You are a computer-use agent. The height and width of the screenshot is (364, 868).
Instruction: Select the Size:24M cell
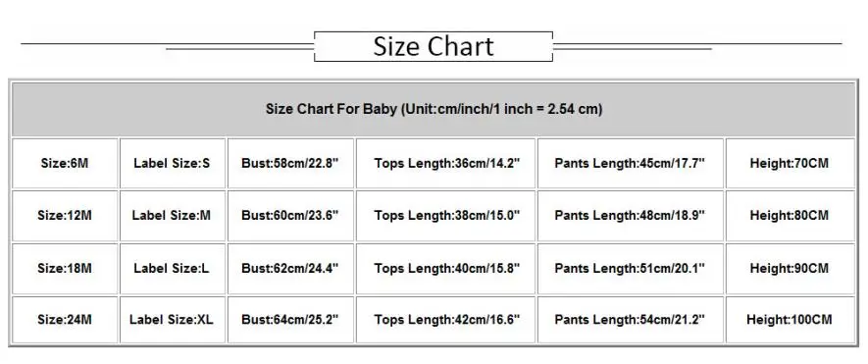tap(65, 320)
